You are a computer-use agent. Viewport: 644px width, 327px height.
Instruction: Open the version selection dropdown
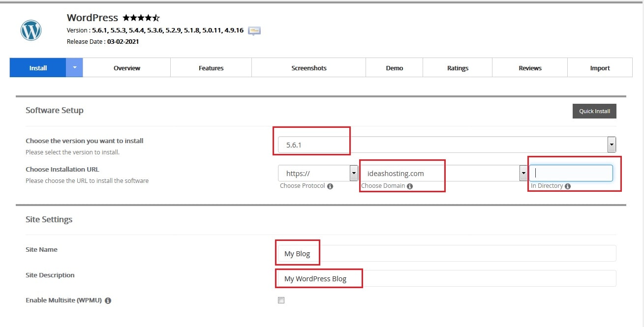coord(611,144)
